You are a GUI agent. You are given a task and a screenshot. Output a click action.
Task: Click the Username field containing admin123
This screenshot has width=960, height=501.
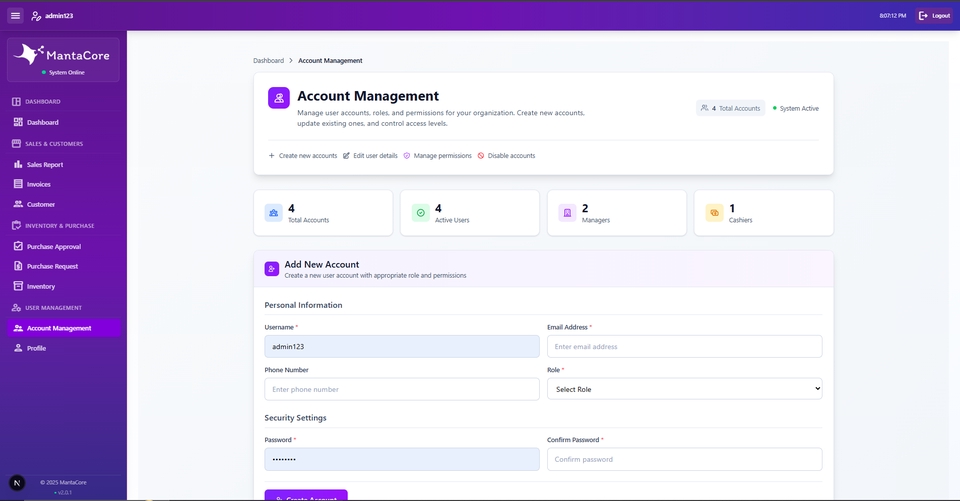[x=402, y=346]
